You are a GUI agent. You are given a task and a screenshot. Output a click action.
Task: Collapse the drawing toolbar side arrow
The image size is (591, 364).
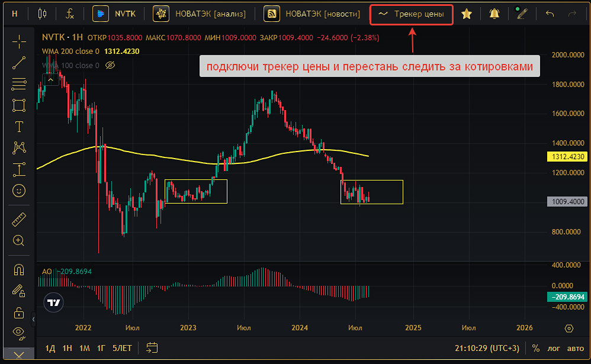pyautogui.click(x=34, y=319)
